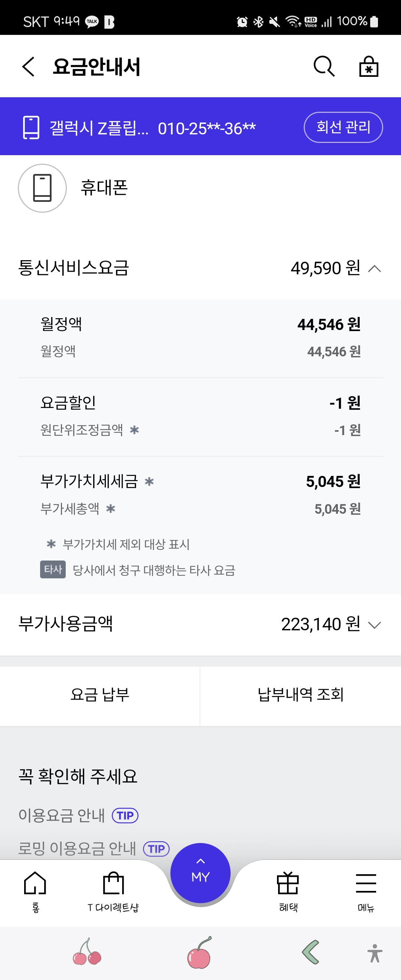This screenshot has height=980, width=401.
Task: Open search with magnifier icon
Action: [324, 66]
